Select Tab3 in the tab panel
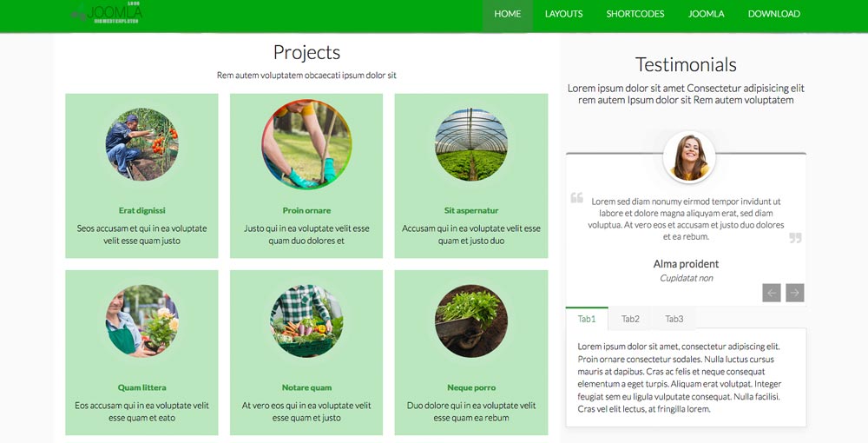 (674, 319)
